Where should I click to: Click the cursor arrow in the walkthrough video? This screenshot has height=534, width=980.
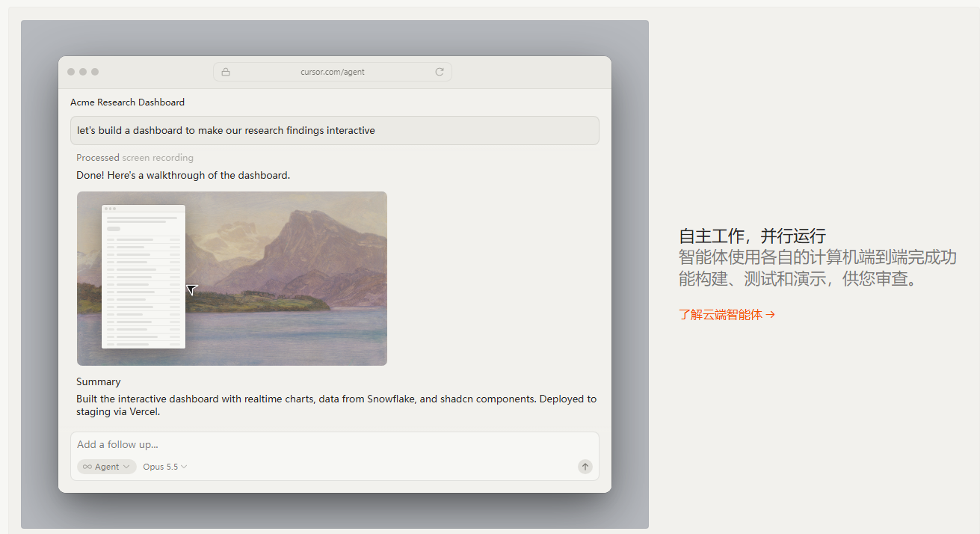click(191, 289)
